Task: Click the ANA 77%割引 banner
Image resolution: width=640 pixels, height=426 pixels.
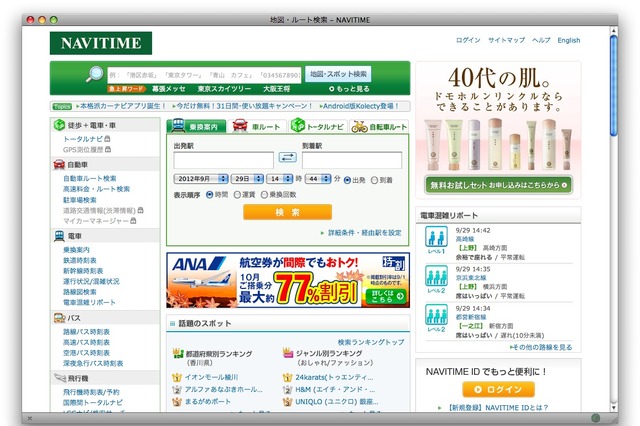Action: (x=288, y=280)
